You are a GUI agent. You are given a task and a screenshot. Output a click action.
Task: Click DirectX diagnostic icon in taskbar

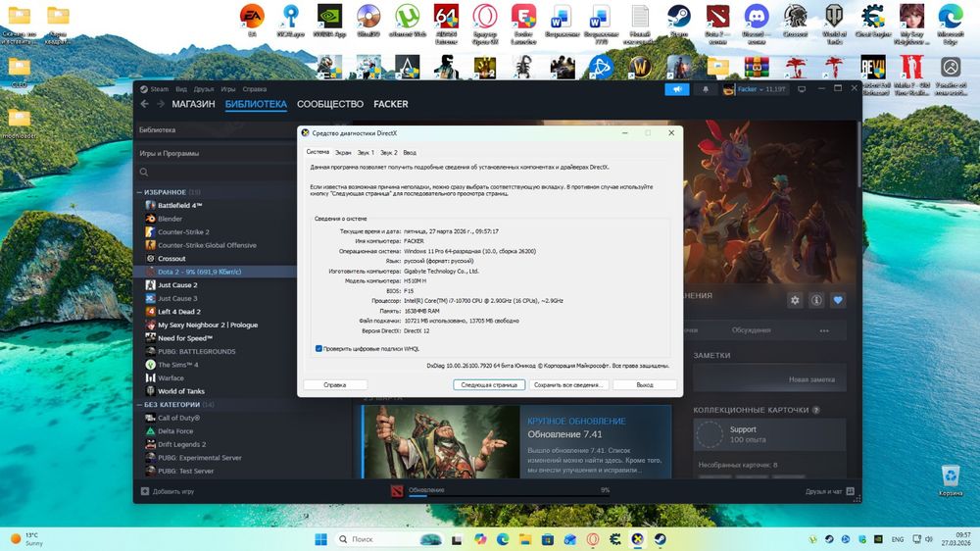[637, 539]
